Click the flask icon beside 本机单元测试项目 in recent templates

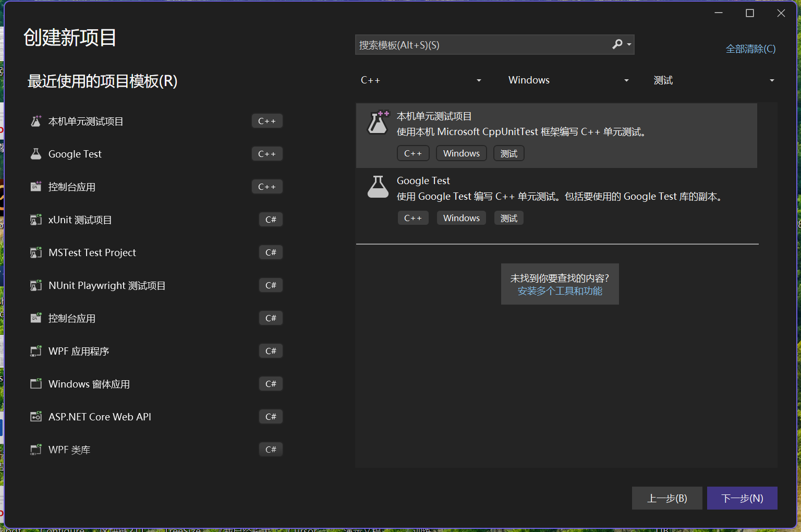[x=36, y=121]
